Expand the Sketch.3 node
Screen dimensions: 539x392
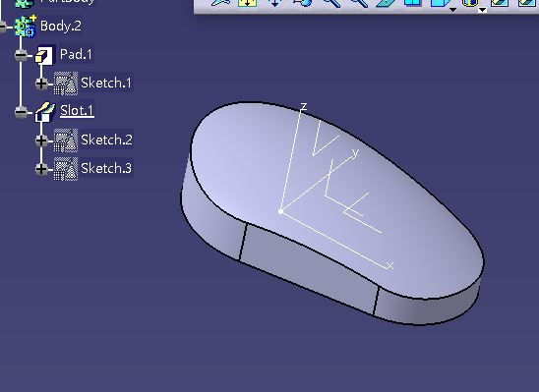coord(41,169)
